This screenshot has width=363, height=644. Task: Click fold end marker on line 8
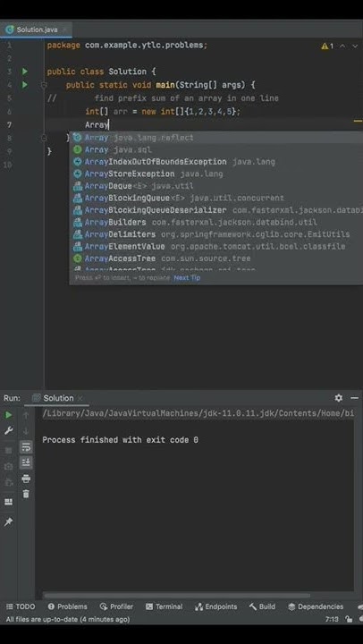44,139
